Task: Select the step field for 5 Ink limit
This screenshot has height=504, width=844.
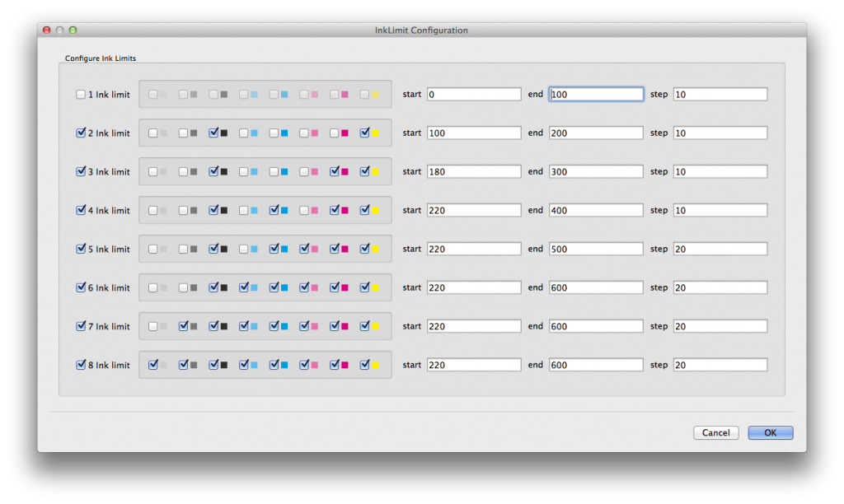Action: click(x=720, y=249)
